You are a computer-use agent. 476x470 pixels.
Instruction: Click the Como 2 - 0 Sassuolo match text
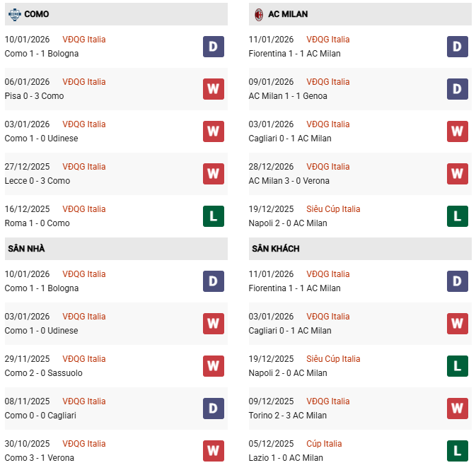coord(44,373)
